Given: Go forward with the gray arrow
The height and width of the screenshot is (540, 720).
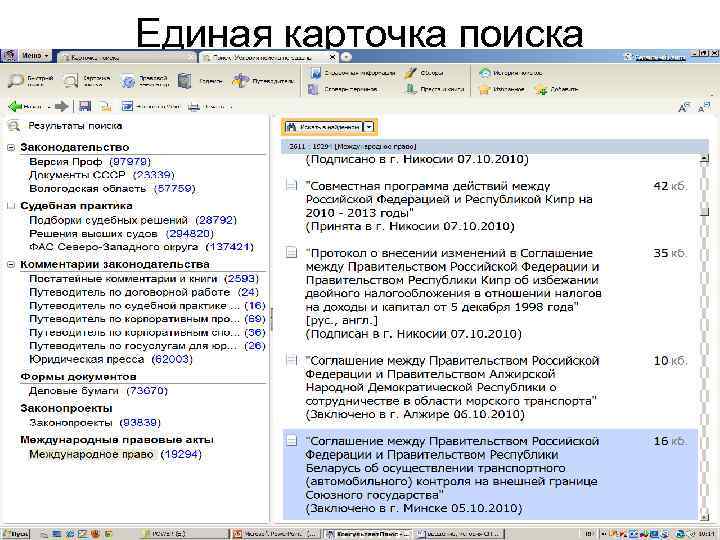Looking at the screenshot, I should [x=62, y=107].
